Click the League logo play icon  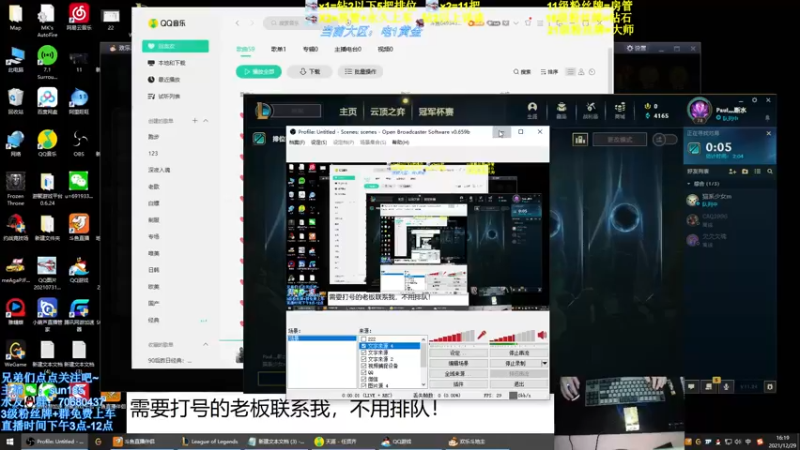[x=263, y=110]
